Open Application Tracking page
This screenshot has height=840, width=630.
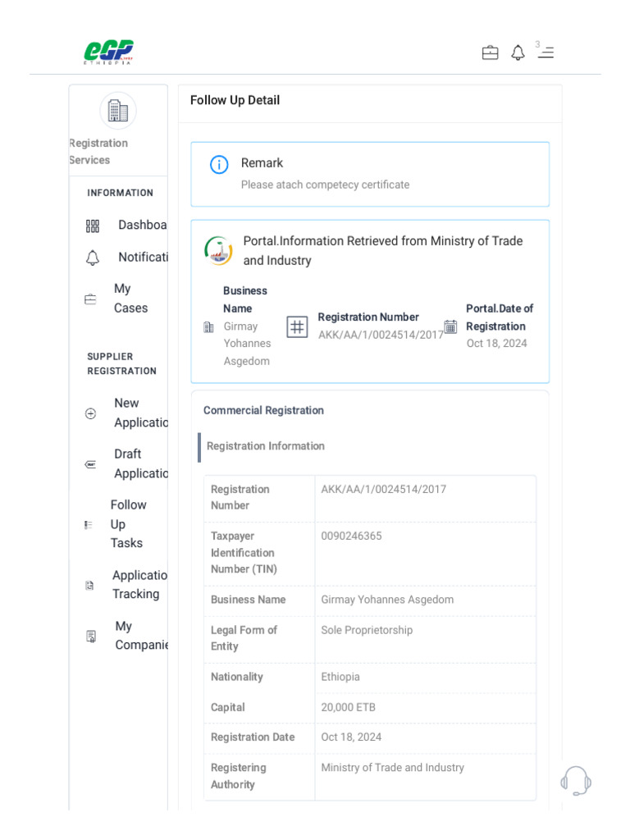[139, 584]
